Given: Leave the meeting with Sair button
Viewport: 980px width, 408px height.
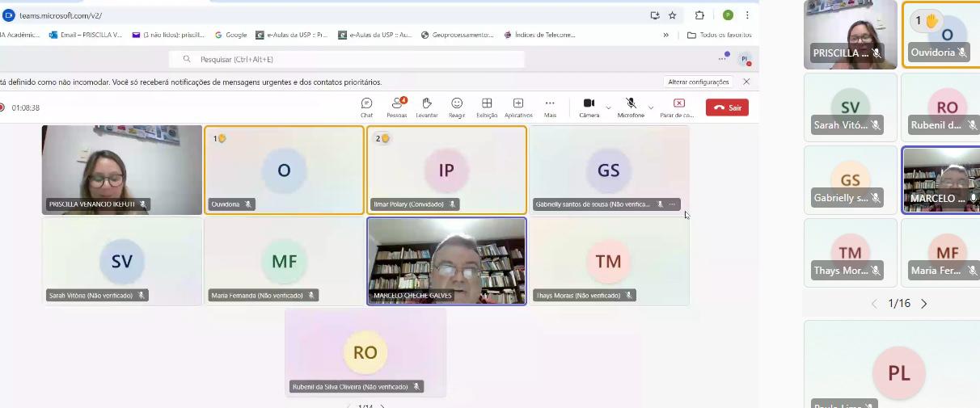Looking at the screenshot, I should click(727, 107).
